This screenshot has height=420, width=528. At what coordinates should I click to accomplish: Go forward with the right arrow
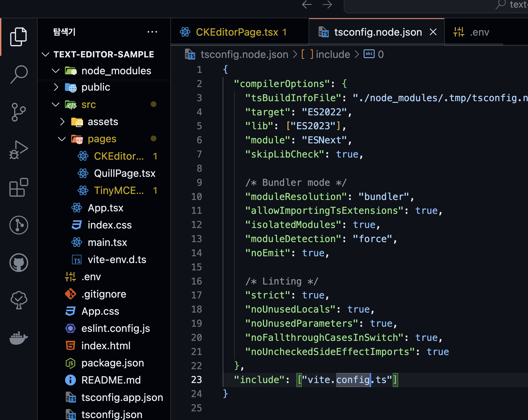click(x=327, y=5)
